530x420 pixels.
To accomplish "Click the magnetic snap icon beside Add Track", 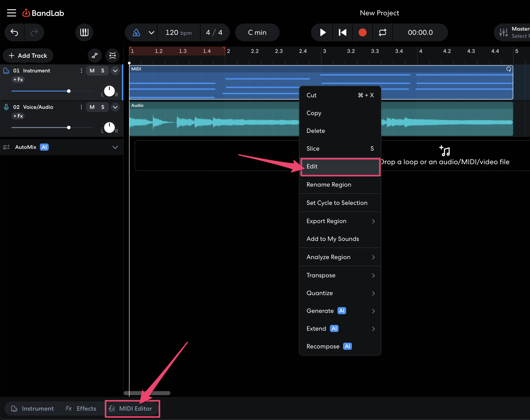I will [113, 55].
